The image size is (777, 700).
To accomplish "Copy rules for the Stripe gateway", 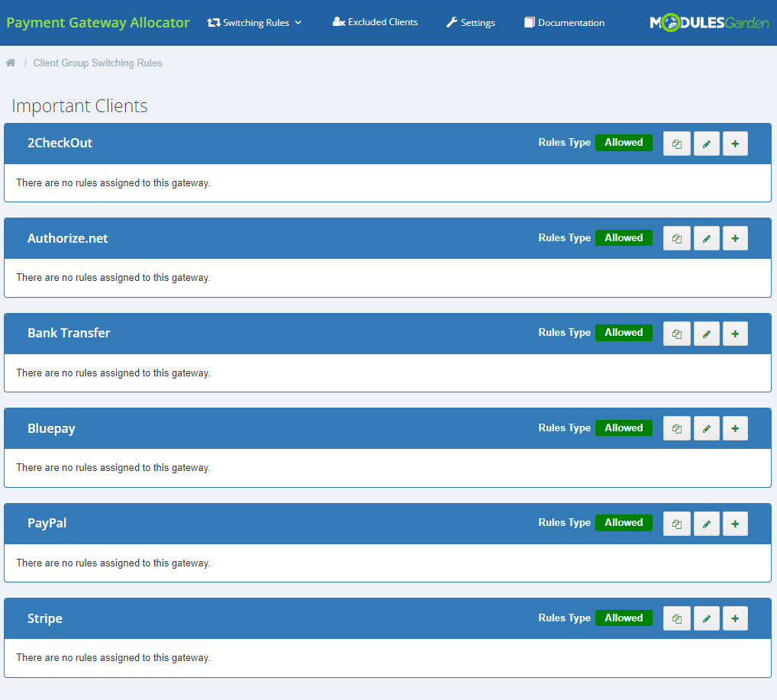I will 676,618.
